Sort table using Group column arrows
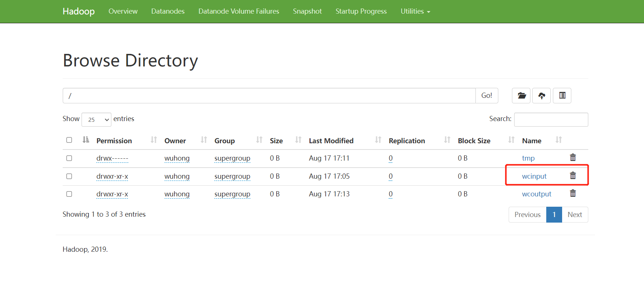 [259, 140]
